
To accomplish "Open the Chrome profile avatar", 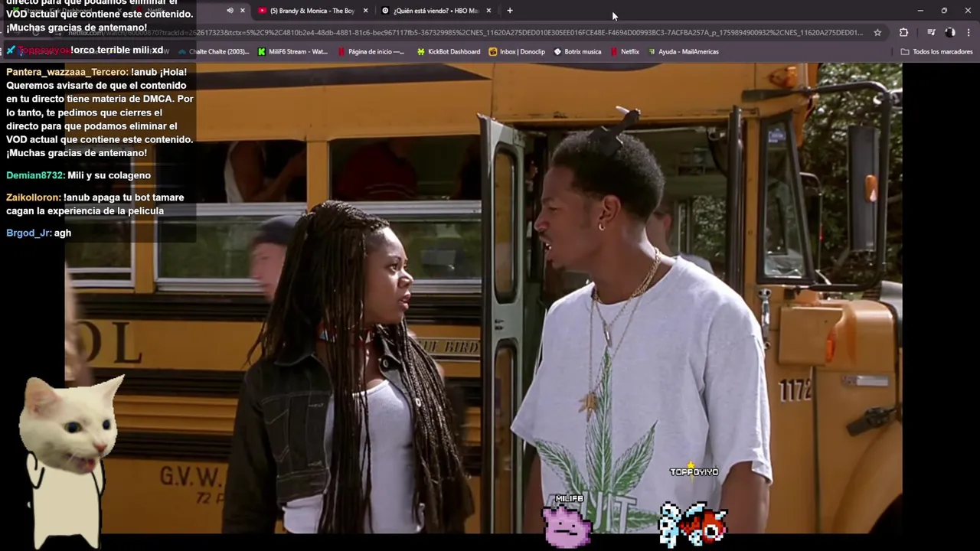I will [x=950, y=32].
